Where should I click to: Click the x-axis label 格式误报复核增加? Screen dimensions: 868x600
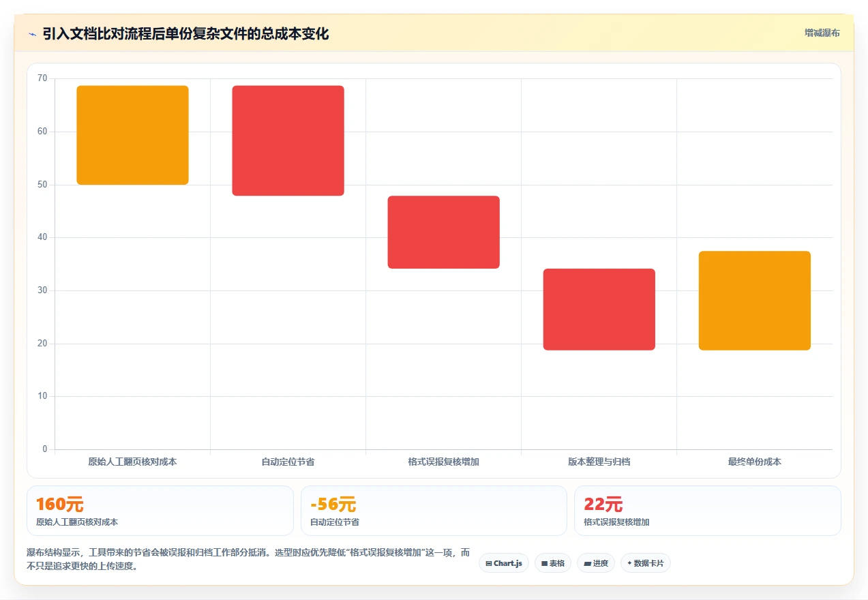pyautogui.click(x=443, y=462)
